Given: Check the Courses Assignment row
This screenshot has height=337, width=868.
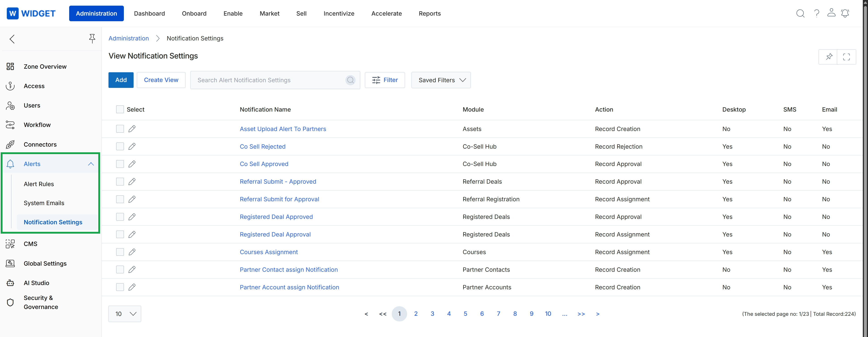Looking at the screenshot, I should (120, 252).
